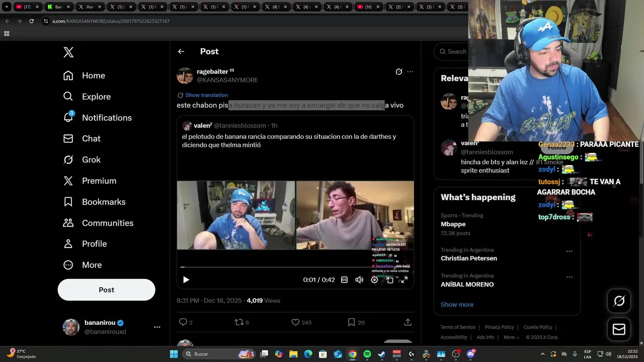Open options for ANÍBAL MORENO trend

tap(569, 277)
